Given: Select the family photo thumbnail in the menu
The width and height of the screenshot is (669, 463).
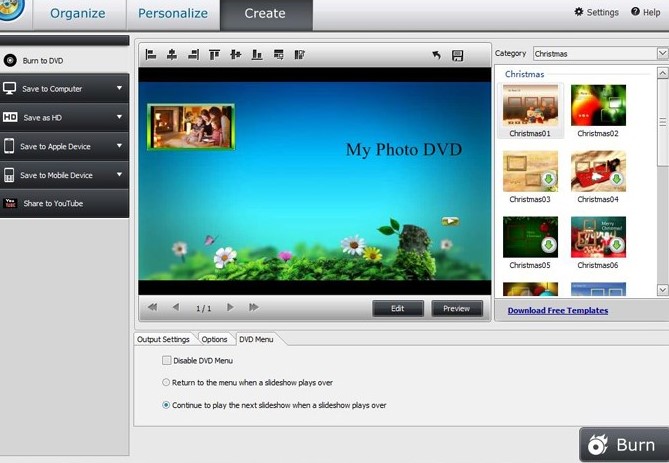Looking at the screenshot, I should 191,127.
